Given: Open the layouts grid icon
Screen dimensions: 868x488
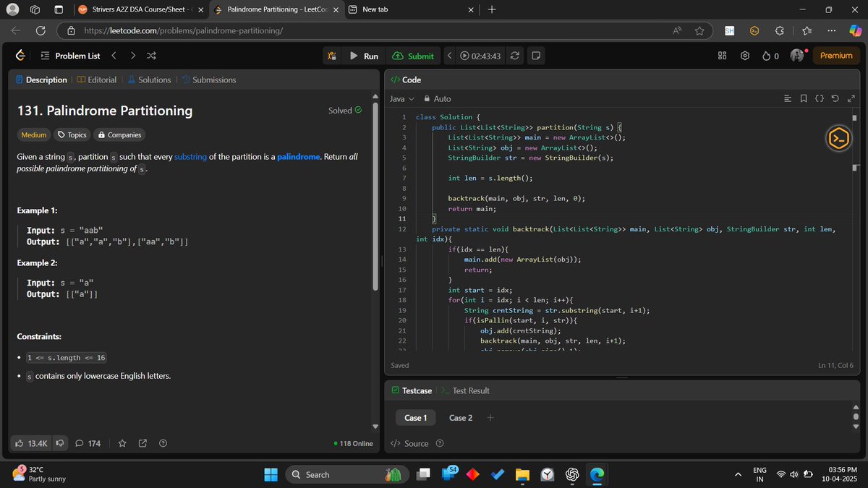Looking at the screenshot, I should point(722,56).
